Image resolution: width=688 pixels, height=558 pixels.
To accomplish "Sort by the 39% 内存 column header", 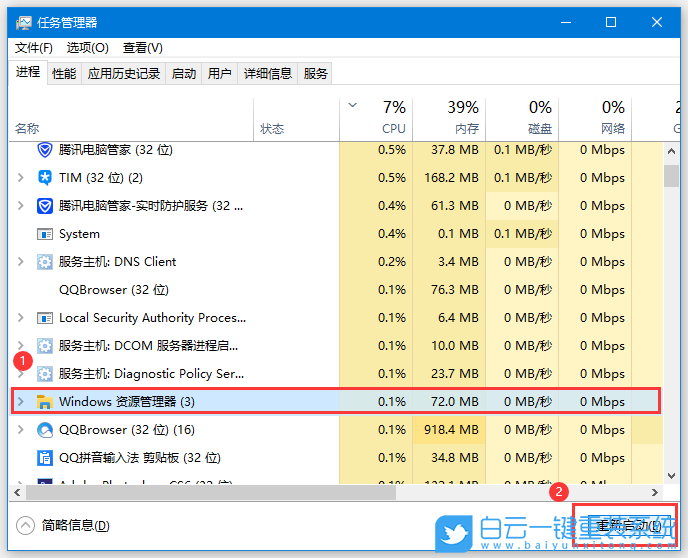I will pyautogui.click(x=449, y=119).
